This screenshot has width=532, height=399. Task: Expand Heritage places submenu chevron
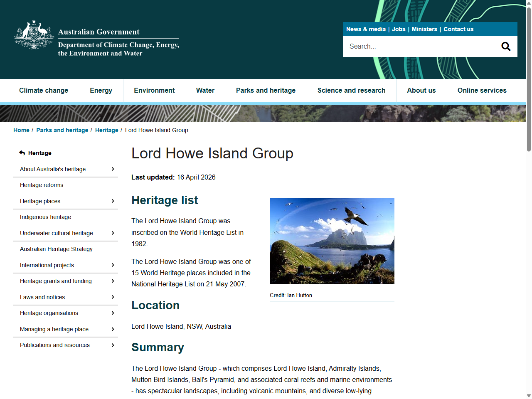pyautogui.click(x=113, y=201)
